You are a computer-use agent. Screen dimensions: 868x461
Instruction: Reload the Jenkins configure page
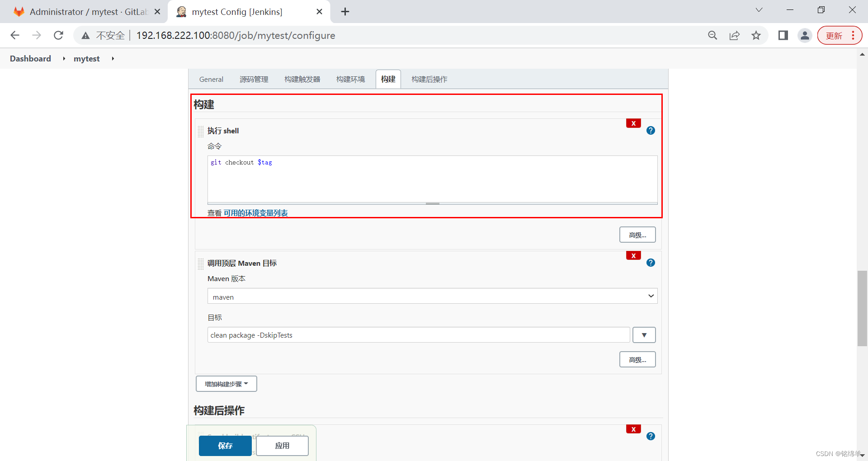click(58, 35)
